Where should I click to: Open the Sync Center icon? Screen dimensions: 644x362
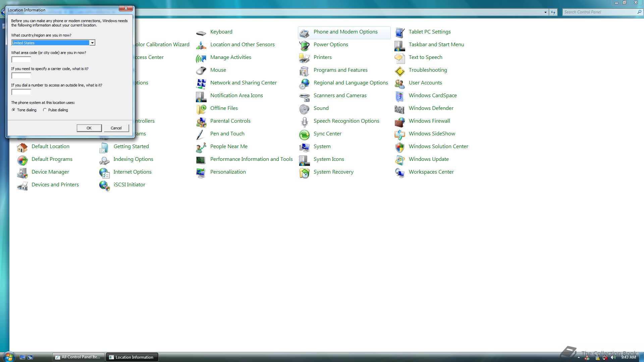pos(304,134)
